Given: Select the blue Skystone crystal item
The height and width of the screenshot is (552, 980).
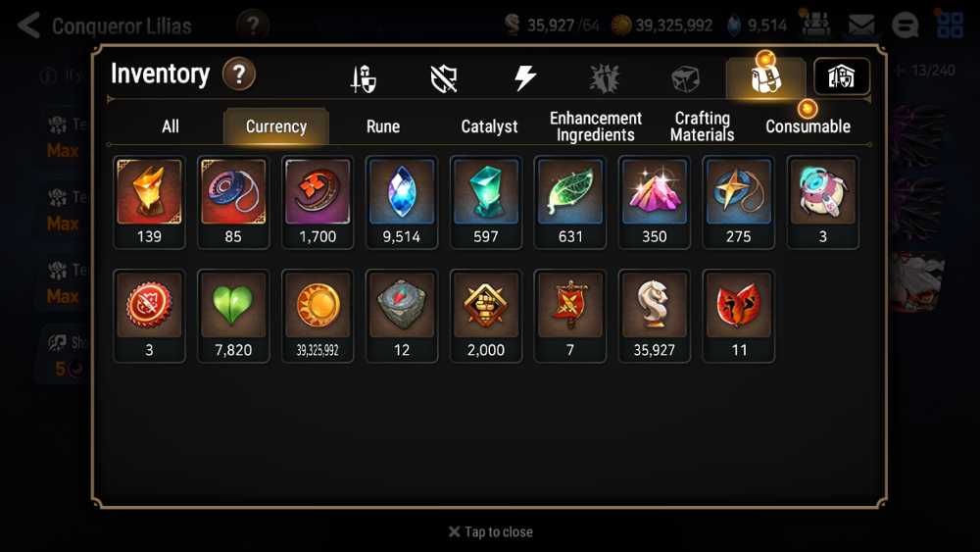Looking at the screenshot, I should [401, 202].
